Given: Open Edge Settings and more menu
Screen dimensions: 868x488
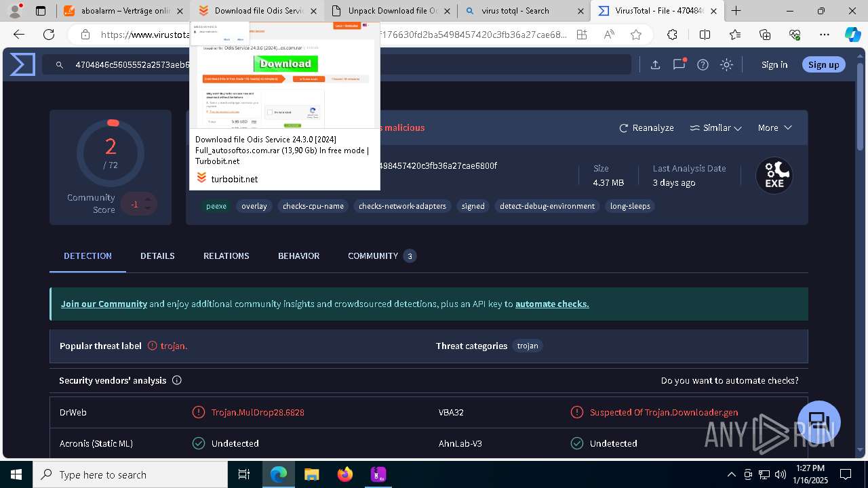Looking at the screenshot, I should click(x=825, y=35).
